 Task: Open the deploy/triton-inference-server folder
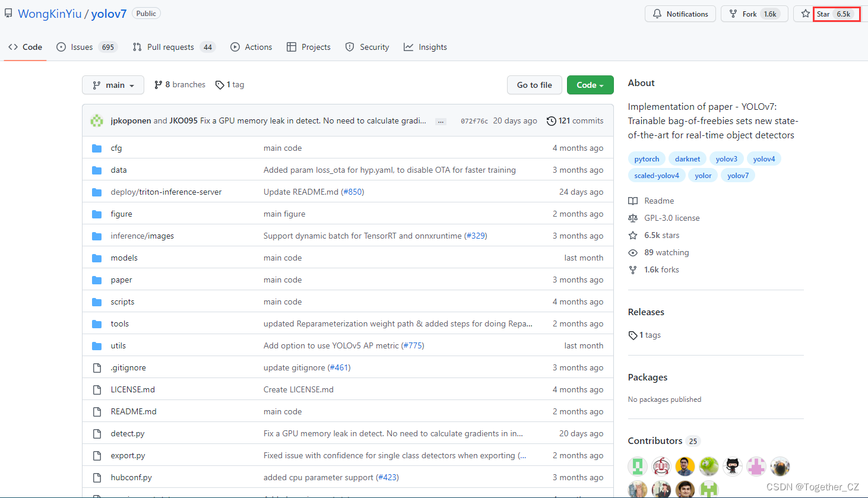[166, 192]
